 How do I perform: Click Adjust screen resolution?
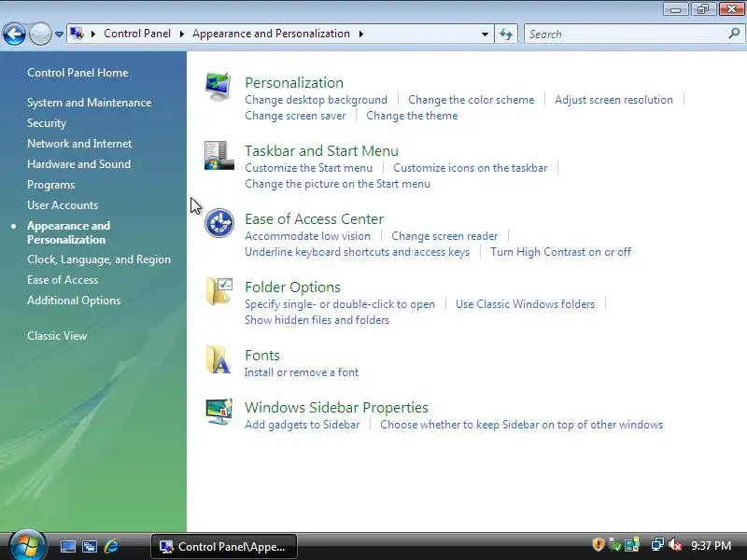click(x=613, y=100)
